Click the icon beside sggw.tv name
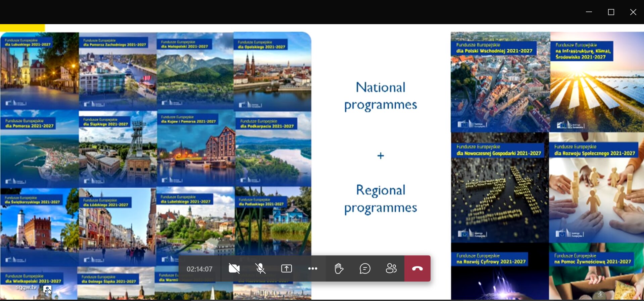Viewport: 644px width, 301px height. [x=48, y=290]
